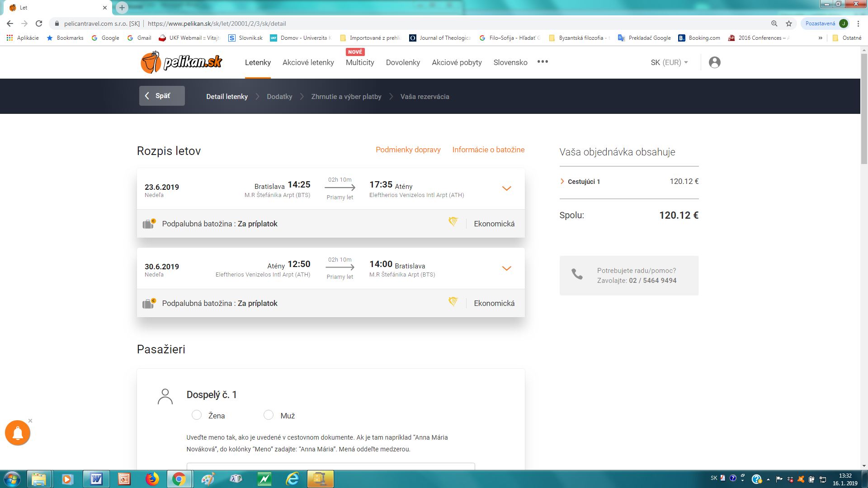This screenshot has height=488, width=868.
Task: Dismiss the notification bell with the small x
Action: tap(30, 421)
